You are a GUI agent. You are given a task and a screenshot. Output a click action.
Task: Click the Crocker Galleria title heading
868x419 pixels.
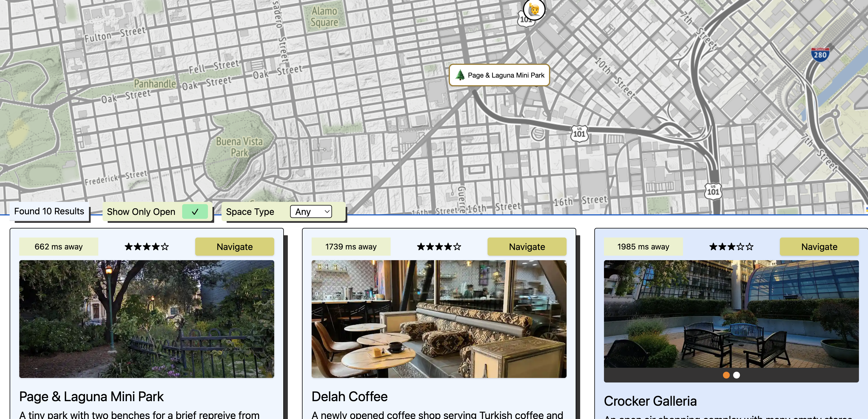[x=650, y=401]
